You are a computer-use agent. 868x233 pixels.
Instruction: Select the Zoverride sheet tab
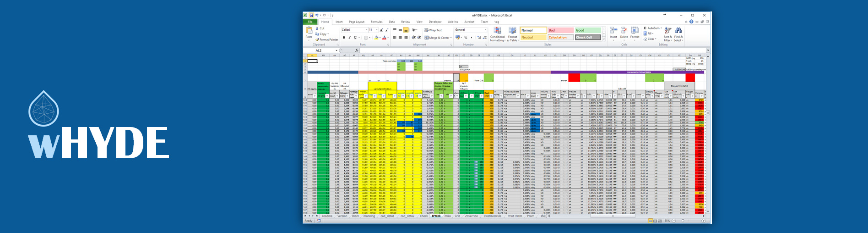[x=471, y=216]
